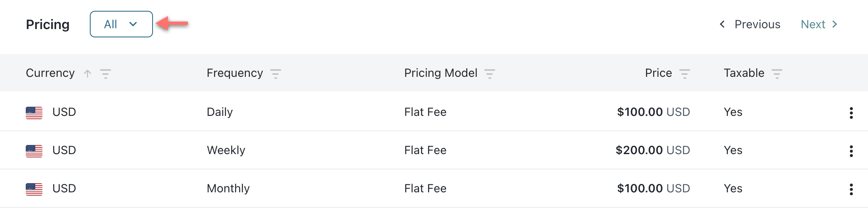Click the Taxable column header label
The height and width of the screenshot is (216, 868).
744,73
